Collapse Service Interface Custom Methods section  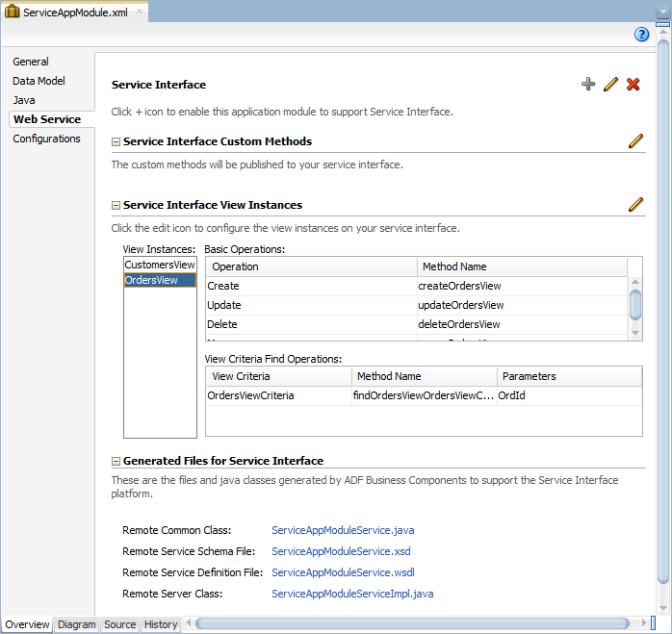[116, 141]
